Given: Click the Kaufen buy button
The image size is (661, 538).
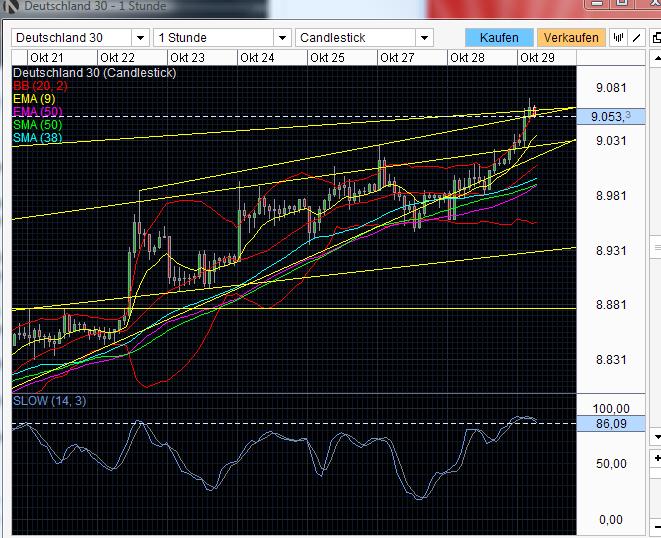Looking at the screenshot, I should [499, 38].
